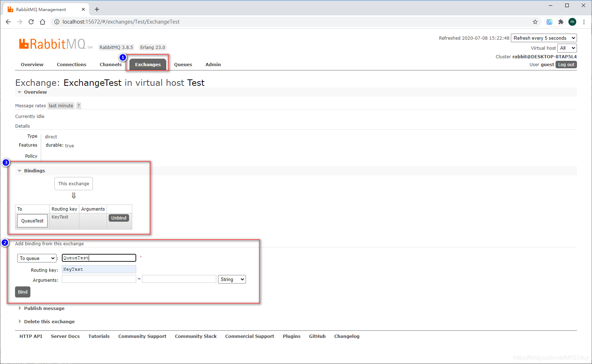592x364 pixels.
Task: Open the blue translate extension icon
Action: coord(549,22)
